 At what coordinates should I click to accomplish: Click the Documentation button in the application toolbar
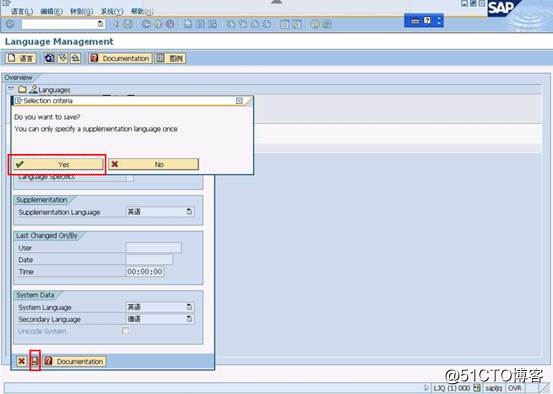point(120,58)
